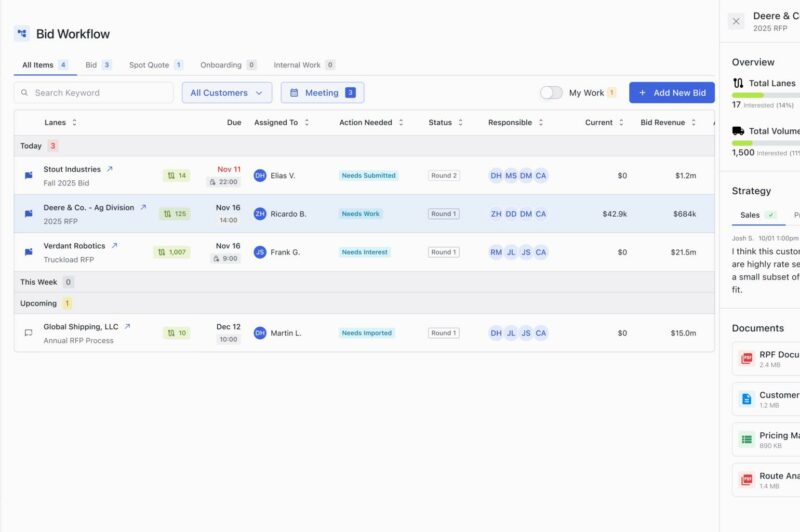Click the Needs Interest badge
The height and width of the screenshot is (532, 800).
(365, 252)
